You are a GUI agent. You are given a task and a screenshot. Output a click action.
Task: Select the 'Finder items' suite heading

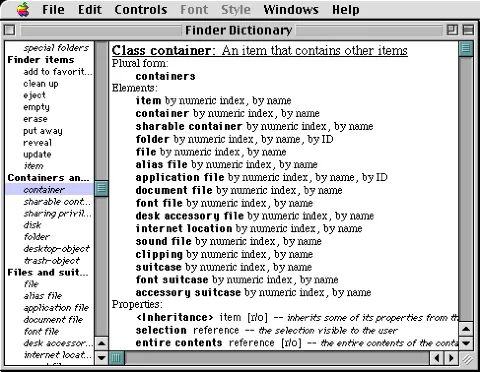point(41,60)
